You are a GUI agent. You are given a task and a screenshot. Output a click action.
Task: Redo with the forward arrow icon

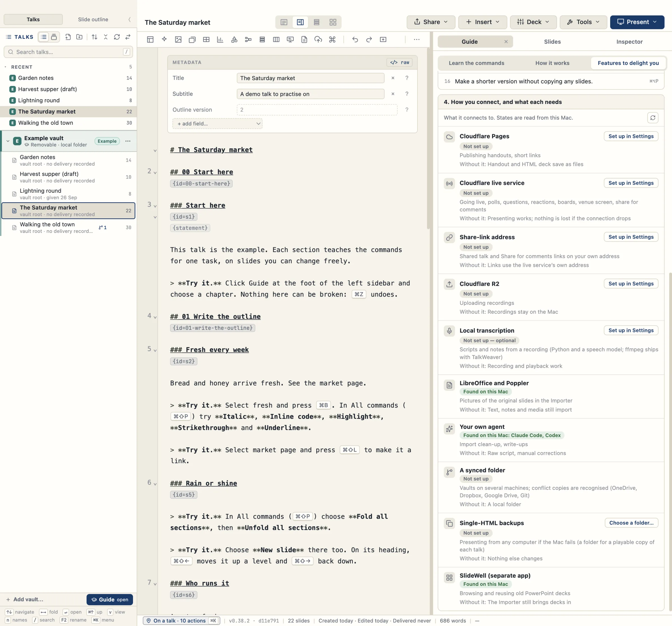369,40
